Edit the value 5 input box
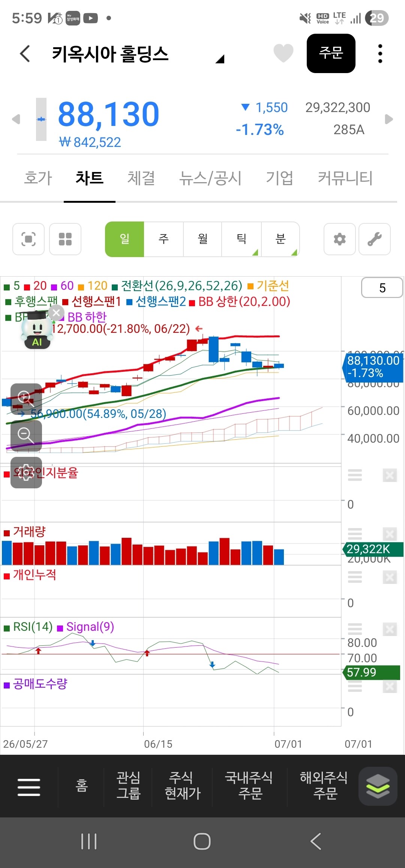 click(x=382, y=288)
